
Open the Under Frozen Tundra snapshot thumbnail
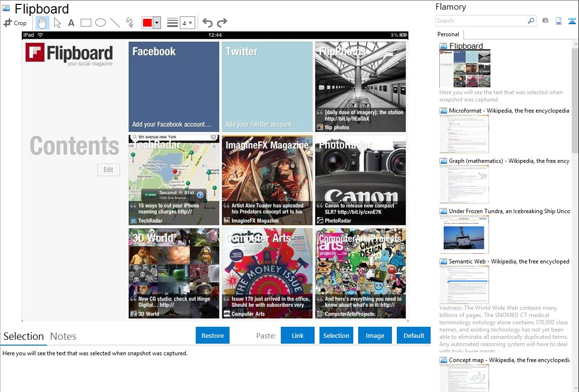coord(464,234)
